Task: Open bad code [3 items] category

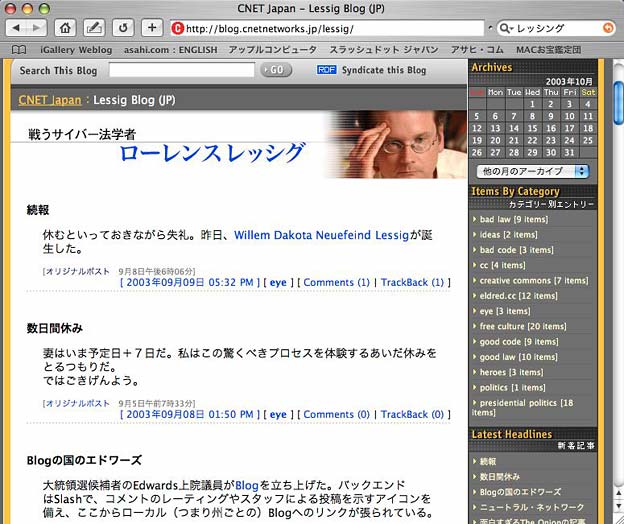Action: 517,250
